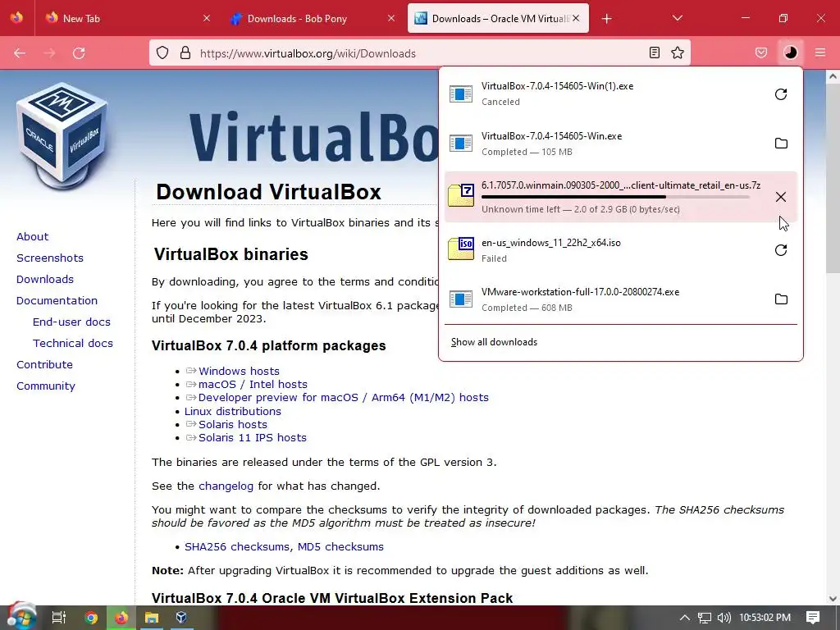Click macOS / Intel hosts link
The image size is (840, 630).
[253, 384]
